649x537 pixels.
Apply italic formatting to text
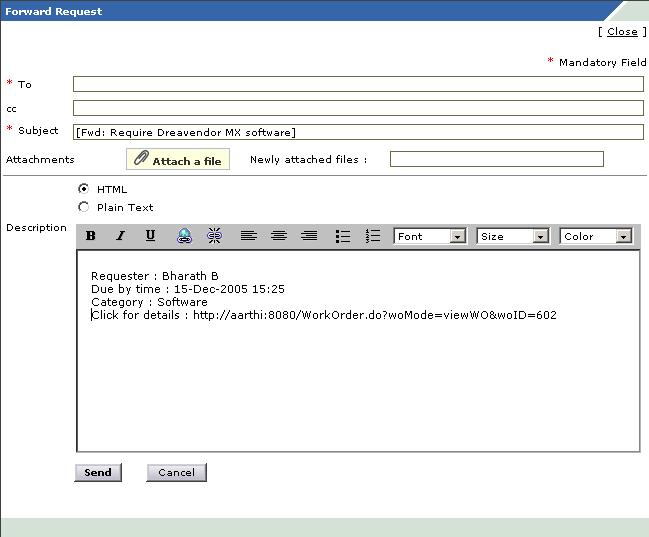pyautogui.click(x=121, y=236)
